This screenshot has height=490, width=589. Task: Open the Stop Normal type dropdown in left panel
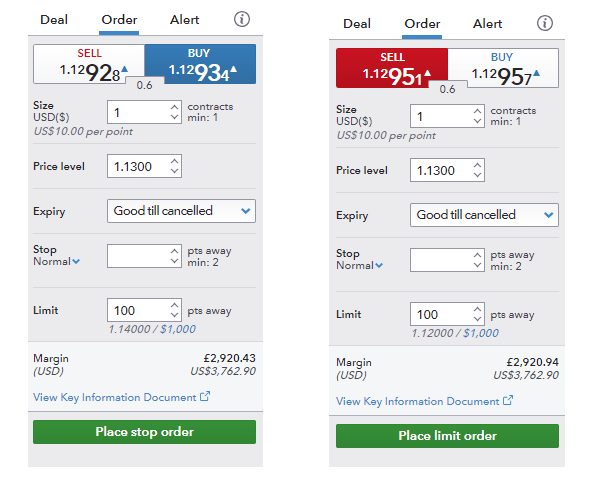56,262
